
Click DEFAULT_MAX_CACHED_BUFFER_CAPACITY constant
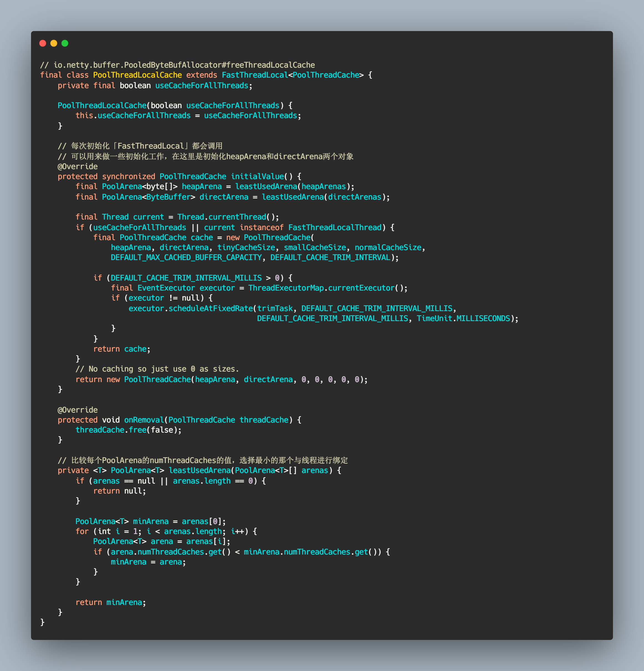[186, 257]
